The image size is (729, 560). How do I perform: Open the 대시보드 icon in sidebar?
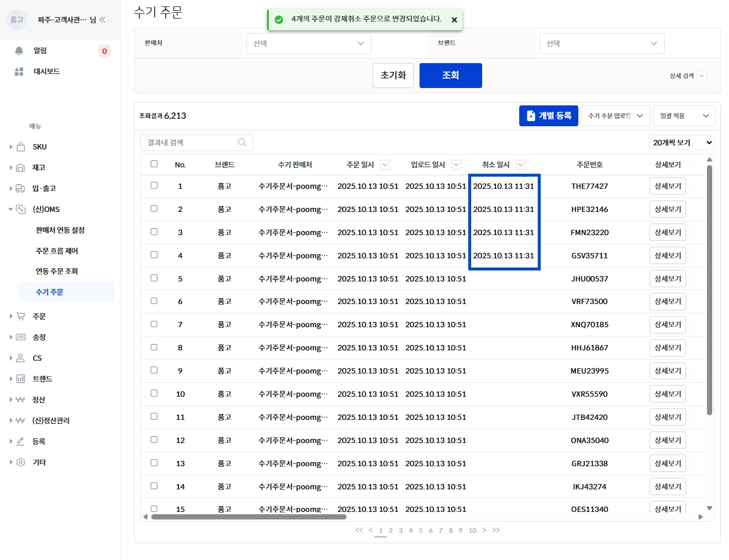click(x=19, y=72)
